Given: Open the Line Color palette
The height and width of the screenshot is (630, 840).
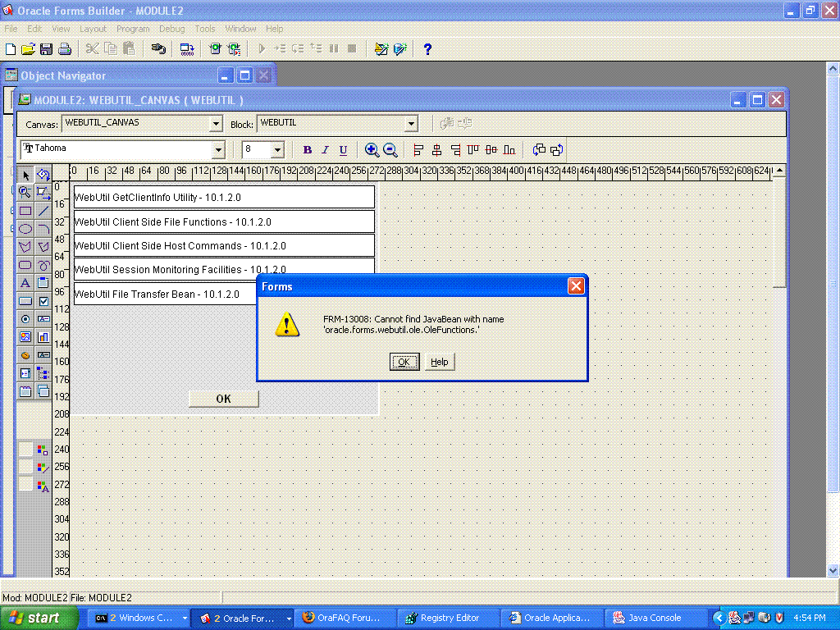Looking at the screenshot, I should pyautogui.click(x=43, y=468).
